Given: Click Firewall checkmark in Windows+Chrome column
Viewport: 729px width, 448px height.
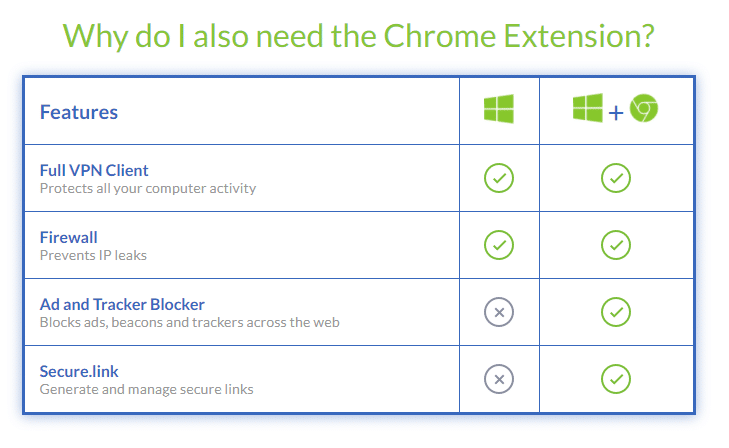Looking at the screenshot, I should [616, 245].
